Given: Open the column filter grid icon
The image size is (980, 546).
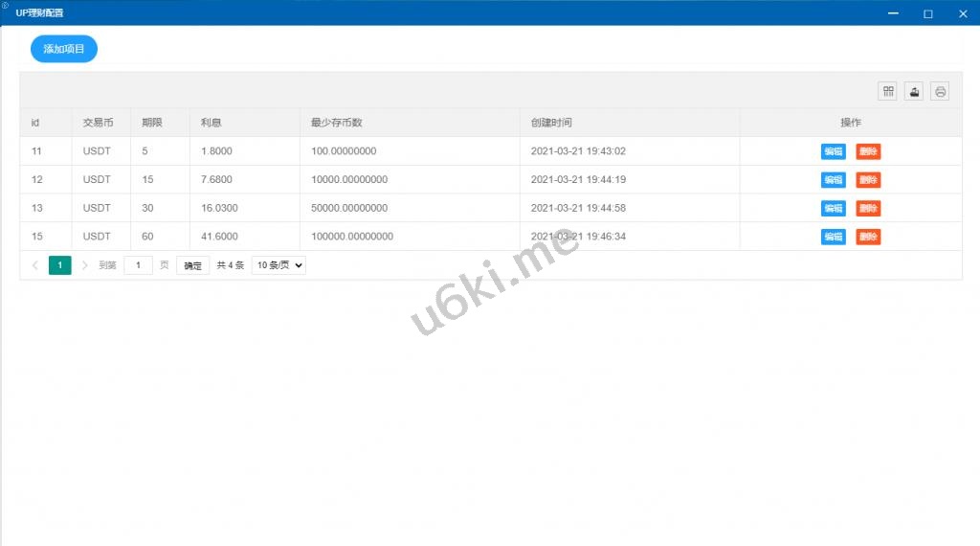Looking at the screenshot, I should pos(889,92).
